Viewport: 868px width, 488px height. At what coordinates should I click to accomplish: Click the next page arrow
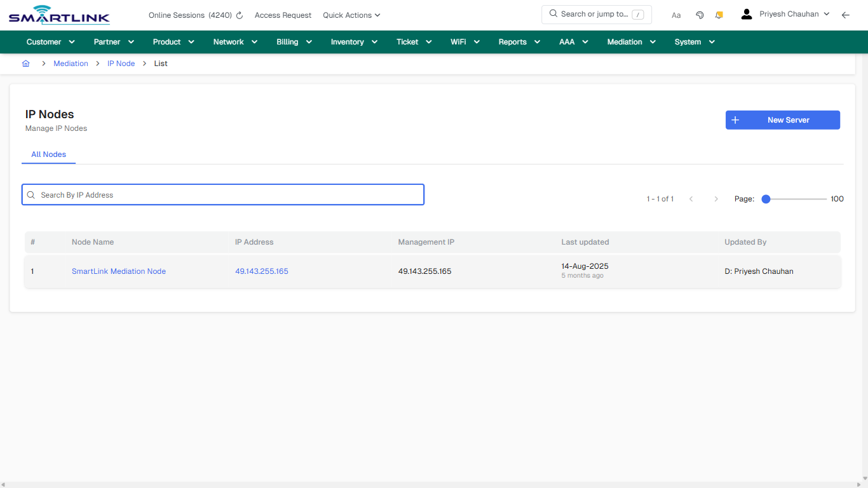[x=716, y=198]
